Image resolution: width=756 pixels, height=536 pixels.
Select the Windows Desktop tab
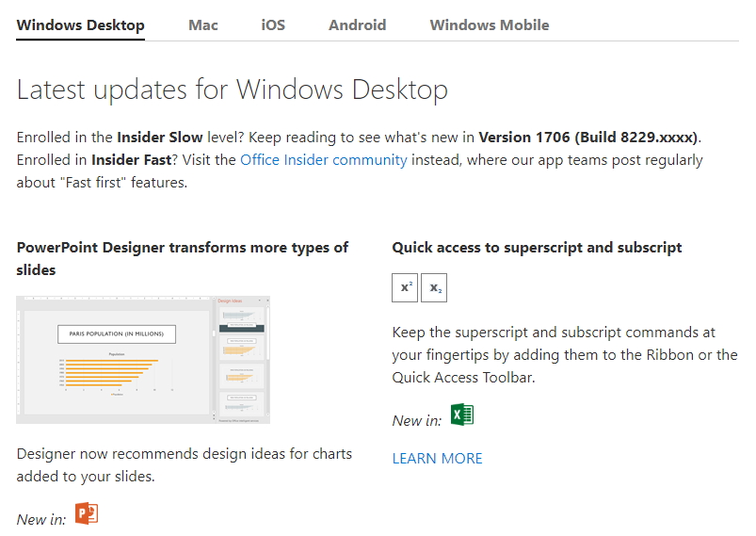pos(81,25)
